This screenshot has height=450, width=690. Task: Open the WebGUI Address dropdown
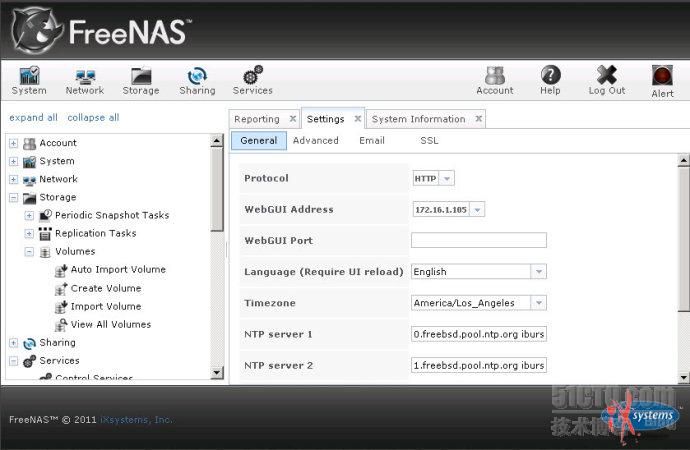(477, 210)
